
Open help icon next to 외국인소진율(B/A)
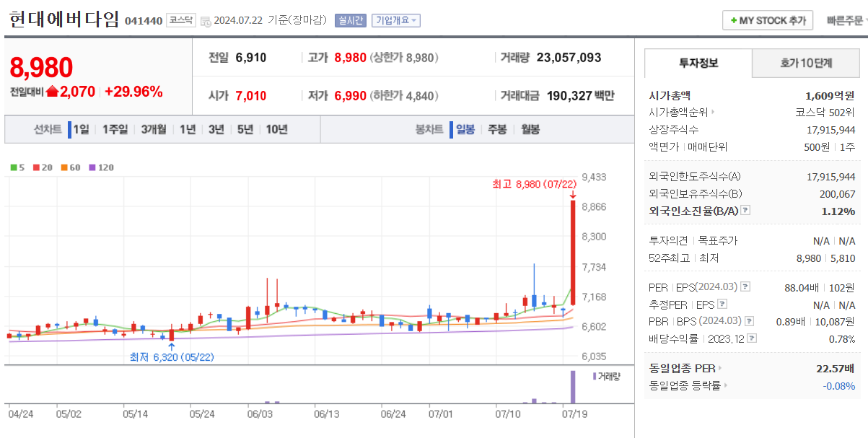[x=746, y=211]
